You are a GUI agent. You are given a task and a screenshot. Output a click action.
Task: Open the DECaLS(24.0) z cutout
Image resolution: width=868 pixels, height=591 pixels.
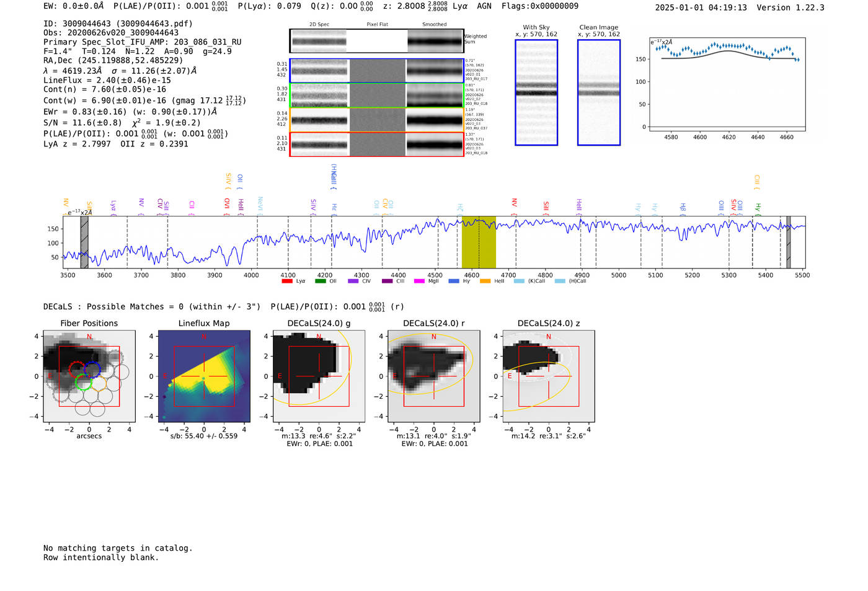tap(549, 376)
